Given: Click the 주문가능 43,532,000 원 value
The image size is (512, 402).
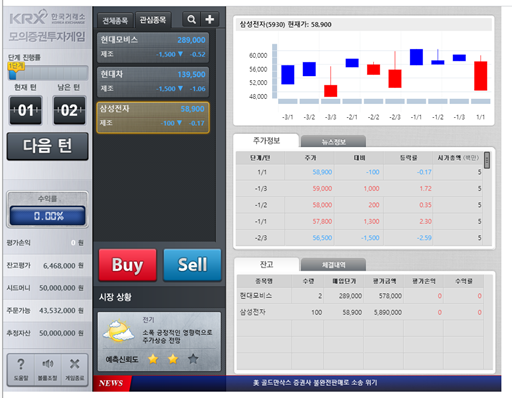Looking at the screenshot, I should (61, 311).
